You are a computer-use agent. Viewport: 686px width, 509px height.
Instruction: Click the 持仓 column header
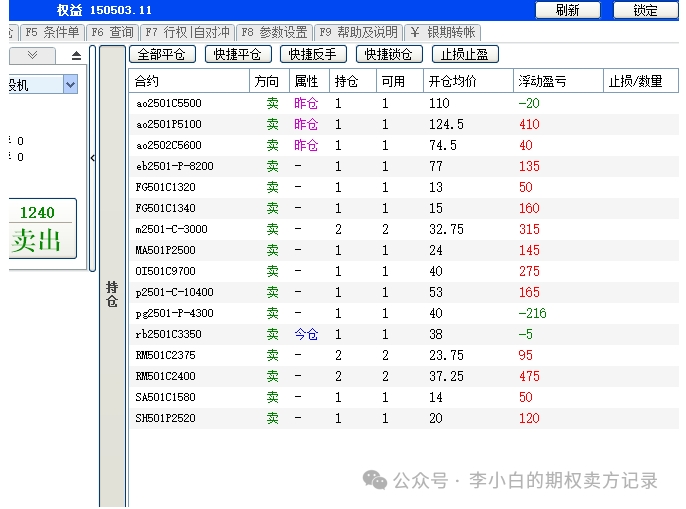(353, 81)
